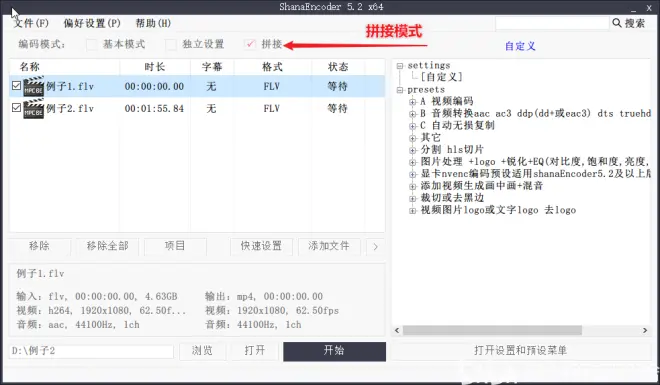Screen dimensions: 660x385
Task: Click the 项目 button
Action: coord(175,246)
